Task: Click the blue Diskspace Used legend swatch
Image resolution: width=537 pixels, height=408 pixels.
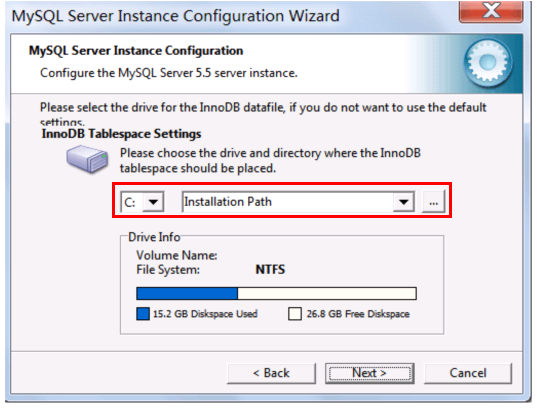Action: 143,314
